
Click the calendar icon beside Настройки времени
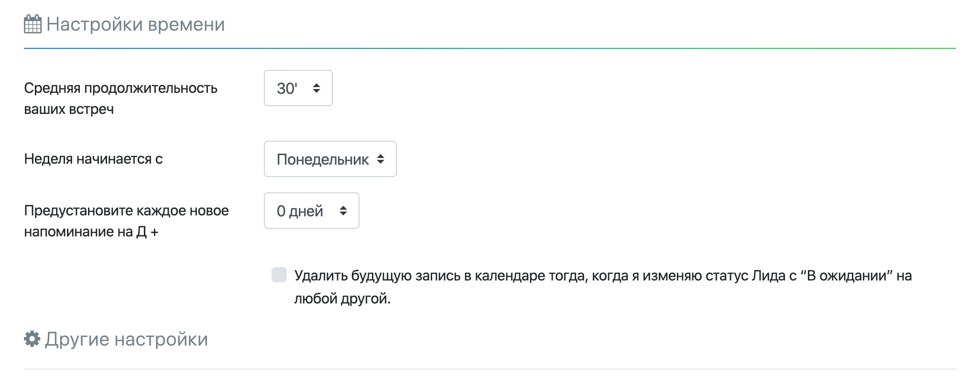point(33,24)
